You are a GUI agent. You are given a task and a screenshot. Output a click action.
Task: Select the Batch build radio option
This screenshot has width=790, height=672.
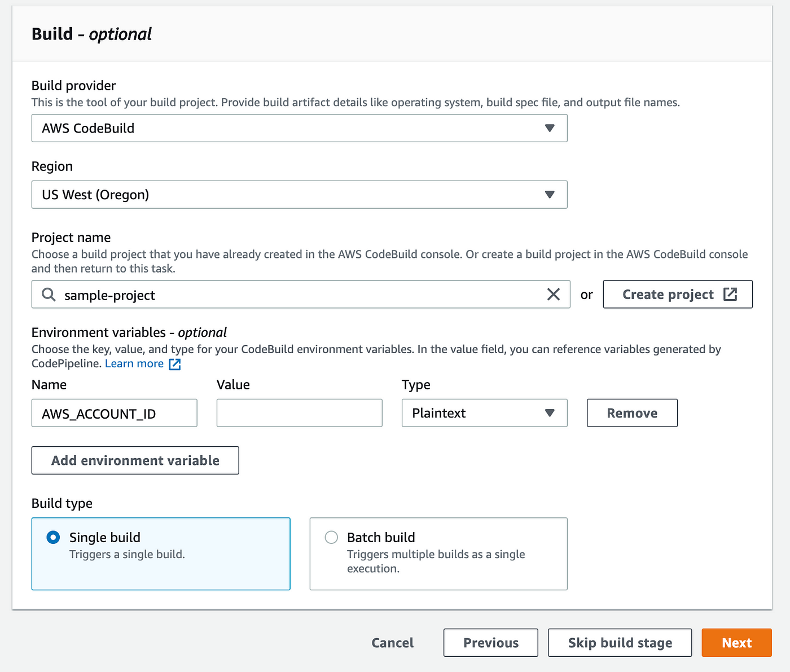[331, 537]
